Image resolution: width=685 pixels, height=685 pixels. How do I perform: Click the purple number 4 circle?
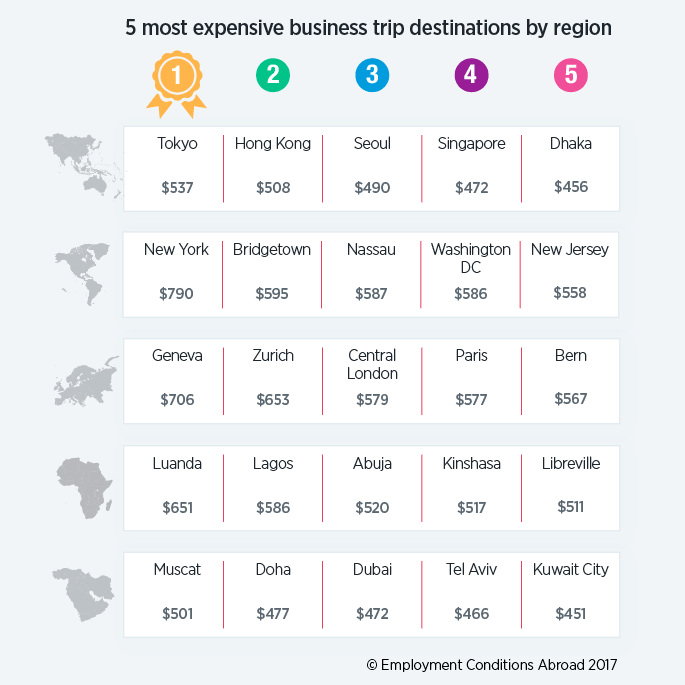(x=471, y=75)
